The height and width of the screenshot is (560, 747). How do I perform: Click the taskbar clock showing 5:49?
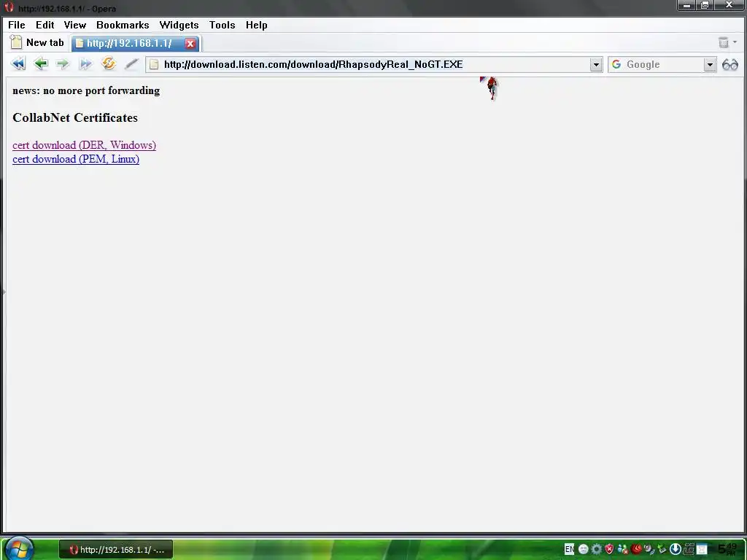point(727,549)
